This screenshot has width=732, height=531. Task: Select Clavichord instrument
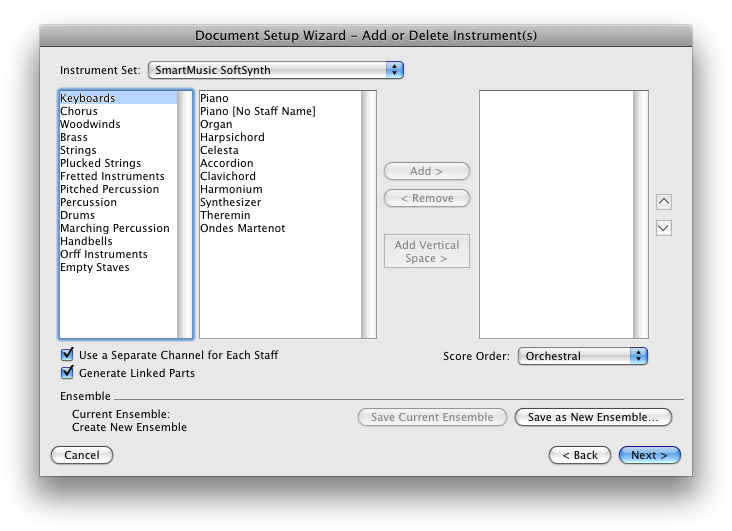281,176
